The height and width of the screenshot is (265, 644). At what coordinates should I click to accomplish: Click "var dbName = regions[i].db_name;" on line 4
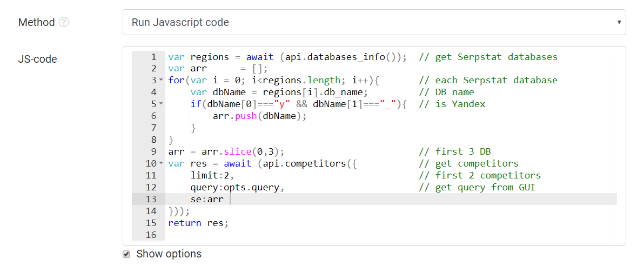coord(279,92)
